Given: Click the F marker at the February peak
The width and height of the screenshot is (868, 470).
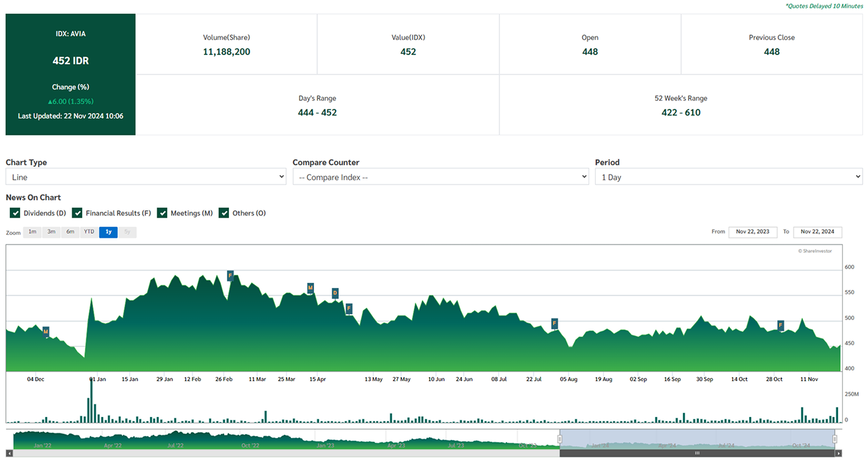Looking at the screenshot, I should pyautogui.click(x=230, y=275).
